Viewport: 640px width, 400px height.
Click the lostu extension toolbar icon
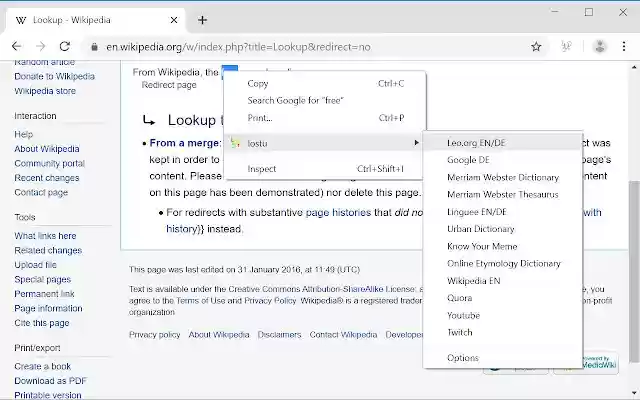pos(566,47)
